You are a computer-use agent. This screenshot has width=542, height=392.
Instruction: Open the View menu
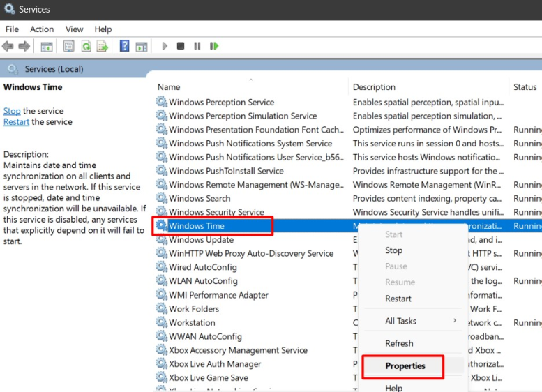tap(75, 29)
